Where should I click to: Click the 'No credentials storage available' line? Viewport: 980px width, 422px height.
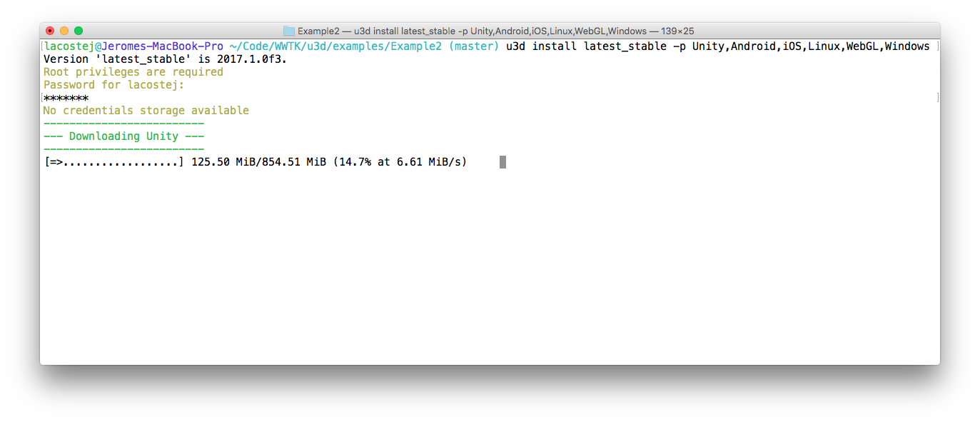[x=146, y=111]
